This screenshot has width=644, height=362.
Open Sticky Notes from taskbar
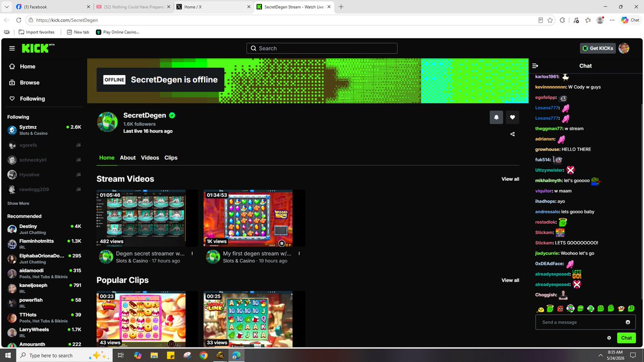pos(170,355)
